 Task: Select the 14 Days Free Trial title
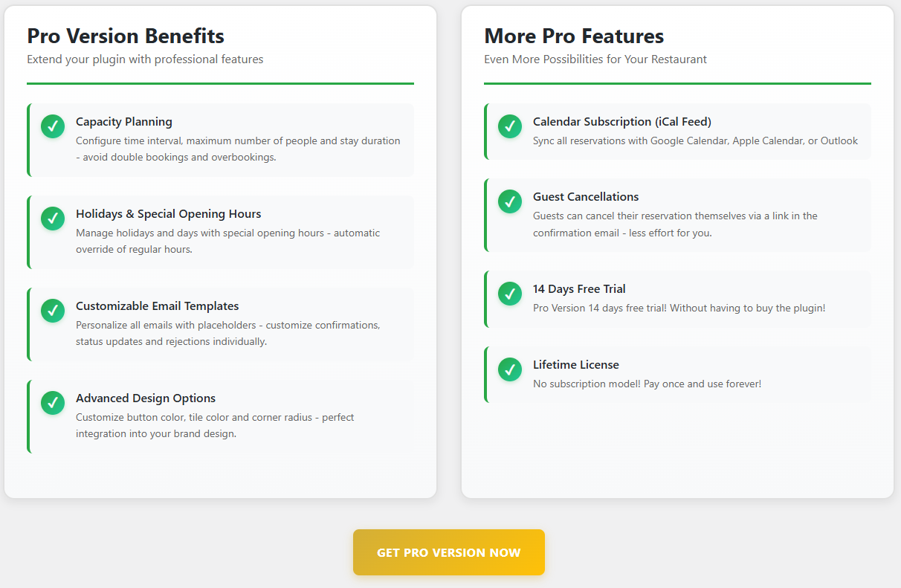(579, 289)
